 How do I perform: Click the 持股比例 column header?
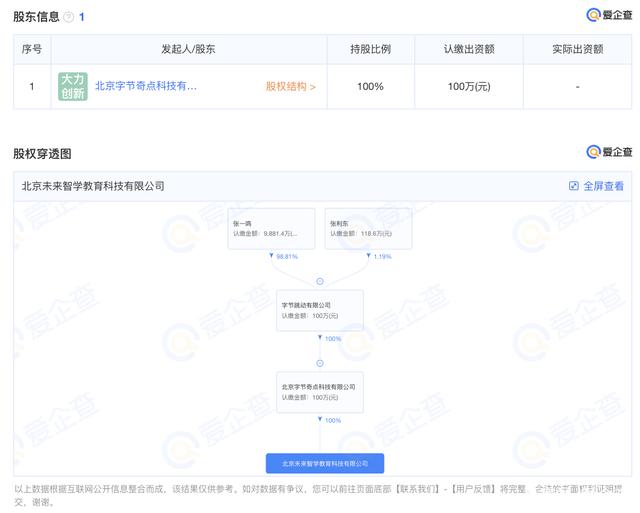(x=371, y=49)
